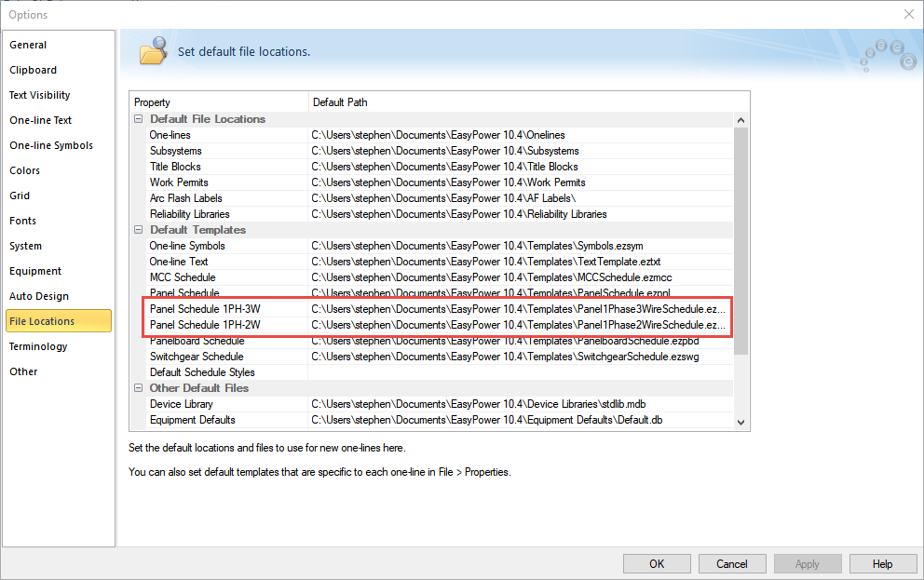Click the Cancel button

pyautogui.click(x=732, y=563)
